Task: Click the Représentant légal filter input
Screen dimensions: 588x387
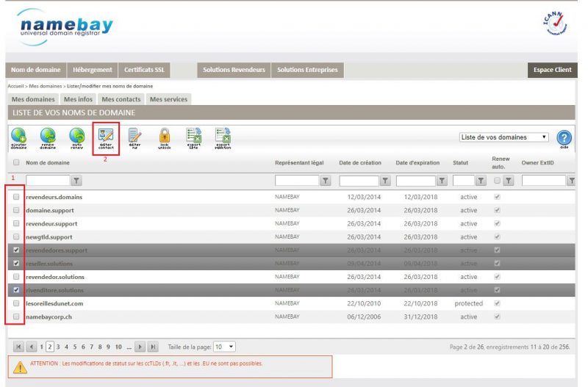Action: pyautogui.click(x=297, y=181)
